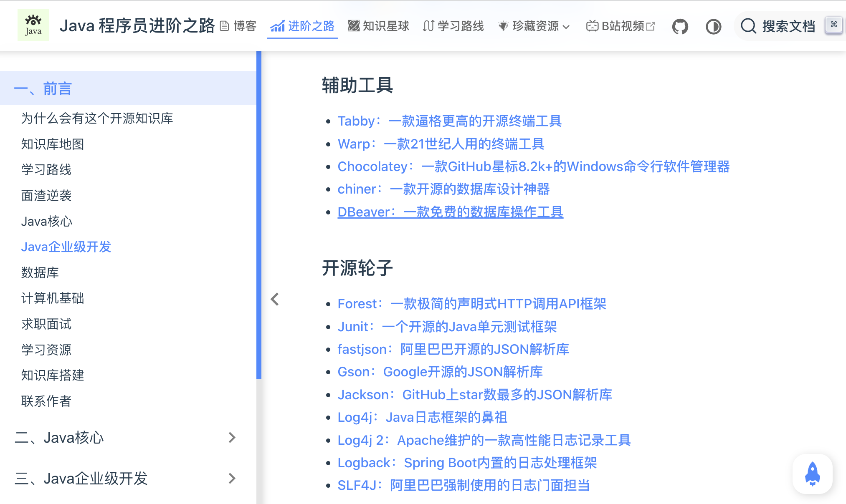The width and height of the screenshot is (846, 504).
Task: Collapse sidebar with left chevron arrow
Action: pyautogui.click(x=275, y=299)
